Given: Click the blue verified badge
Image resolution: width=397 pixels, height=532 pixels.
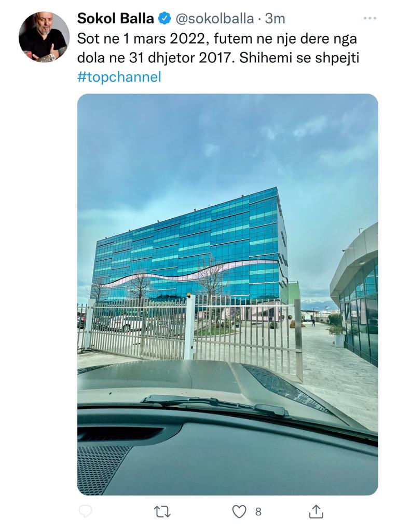Looking at the screenshot, I should pyautogui.click(x=165, y=18).
